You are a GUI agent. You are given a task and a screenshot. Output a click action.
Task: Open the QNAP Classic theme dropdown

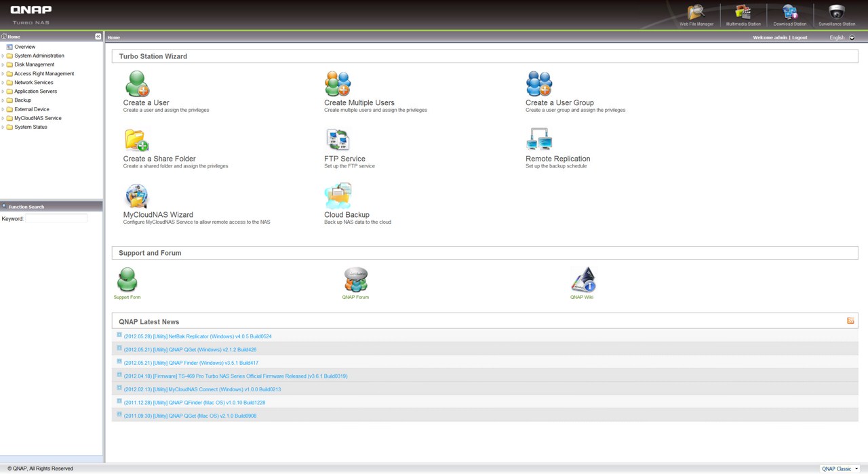(x=840, y=469)
